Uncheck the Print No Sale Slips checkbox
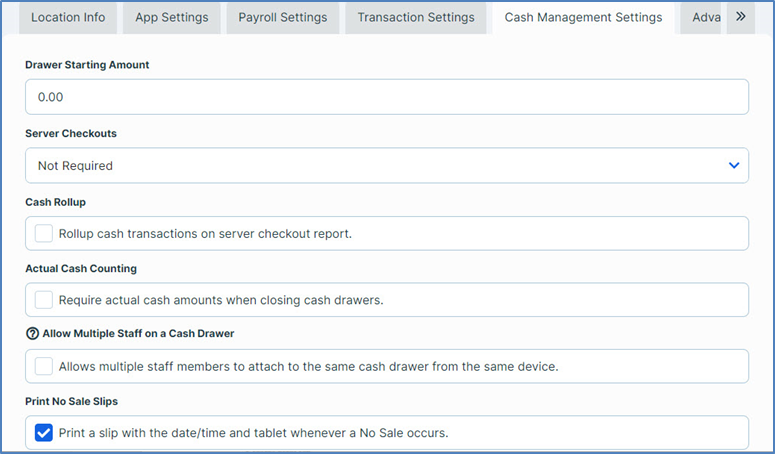775x454 pixels. 44,433
